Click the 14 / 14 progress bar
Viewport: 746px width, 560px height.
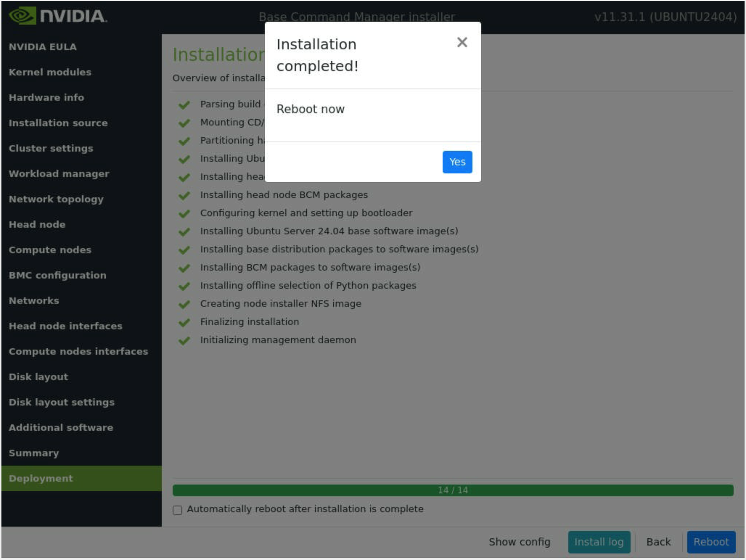pyautogui.click(x=452, y=490)
